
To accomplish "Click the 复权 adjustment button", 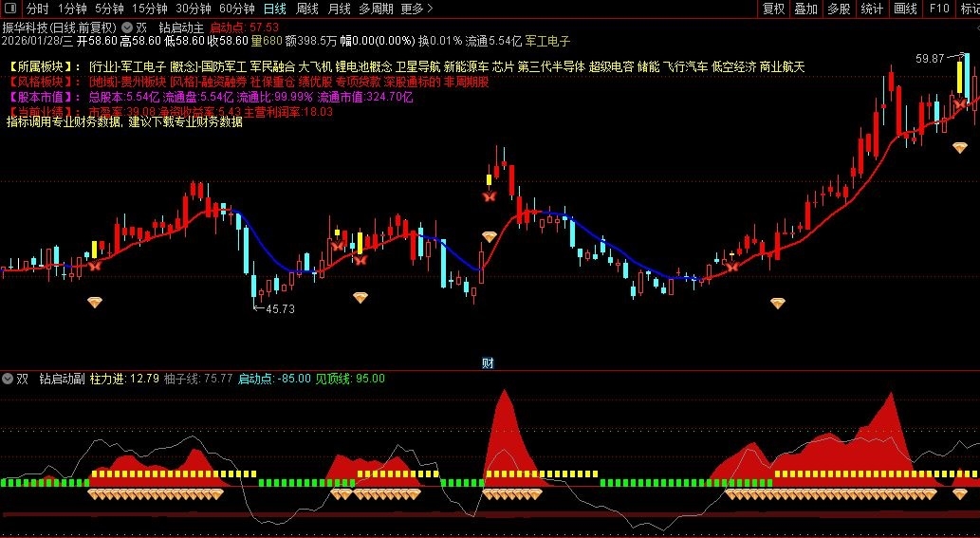I will click(x=774, y=9).
